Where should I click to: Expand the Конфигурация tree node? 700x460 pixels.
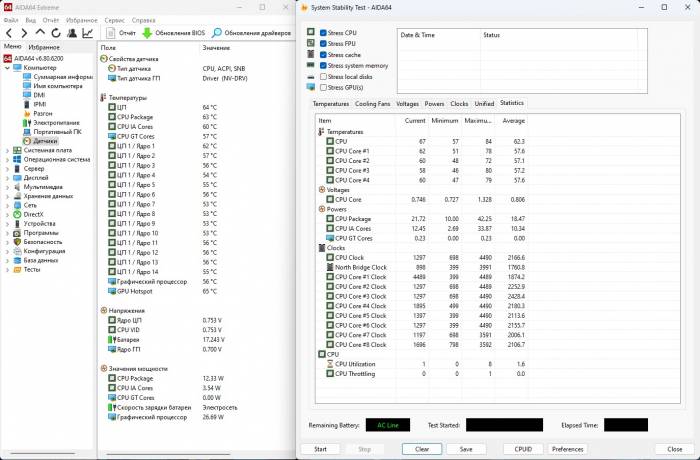click(7, 251)
